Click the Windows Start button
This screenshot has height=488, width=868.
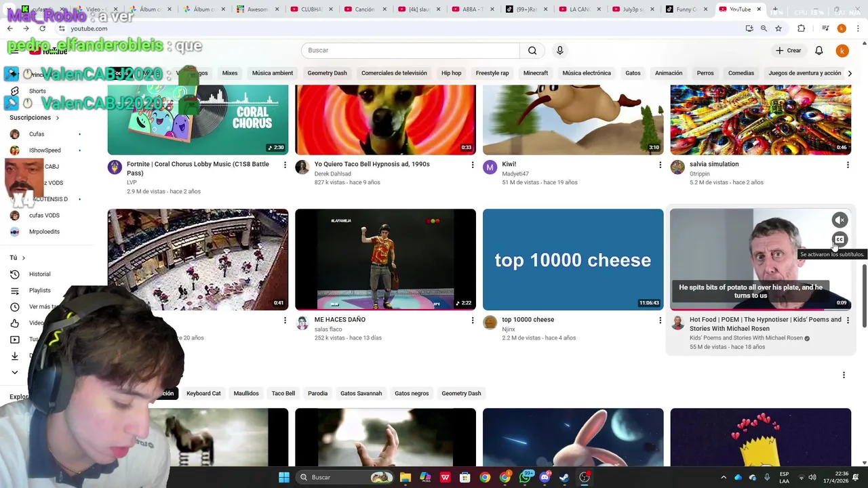[x=284, y=477]
